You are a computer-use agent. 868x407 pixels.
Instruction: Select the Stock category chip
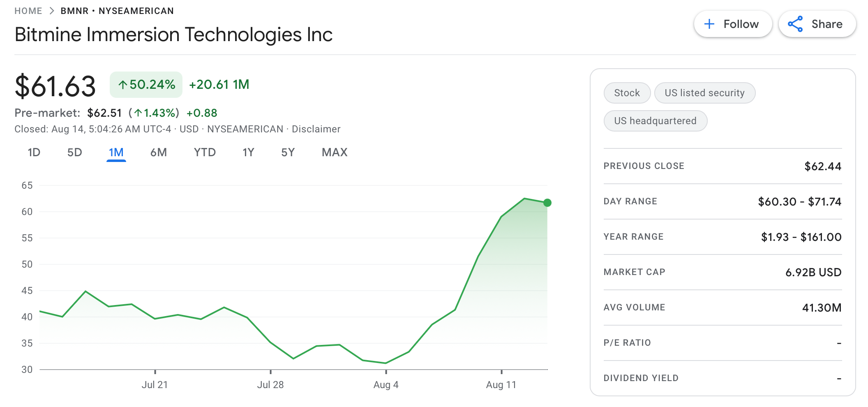(627, 93)
